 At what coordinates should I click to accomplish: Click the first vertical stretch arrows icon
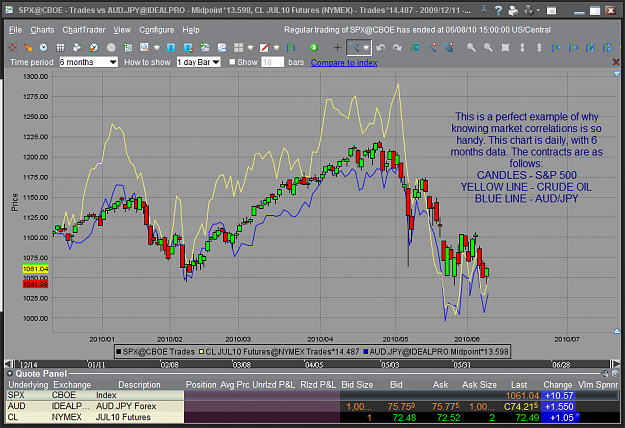522,47
